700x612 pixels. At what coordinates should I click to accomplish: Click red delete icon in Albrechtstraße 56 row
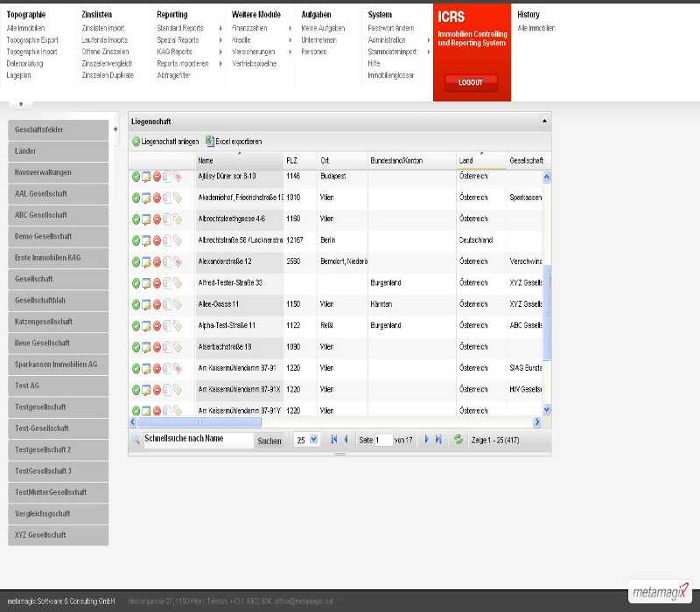157,241
